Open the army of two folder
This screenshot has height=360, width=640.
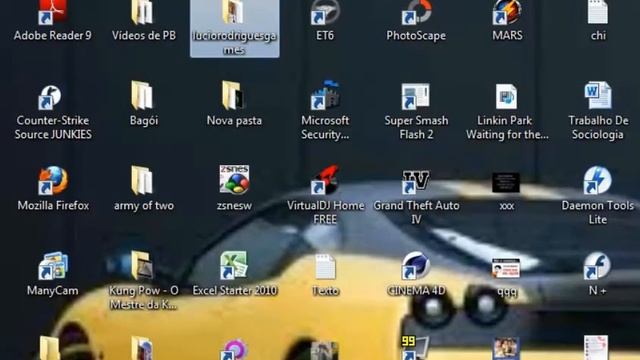coord(143,189)
